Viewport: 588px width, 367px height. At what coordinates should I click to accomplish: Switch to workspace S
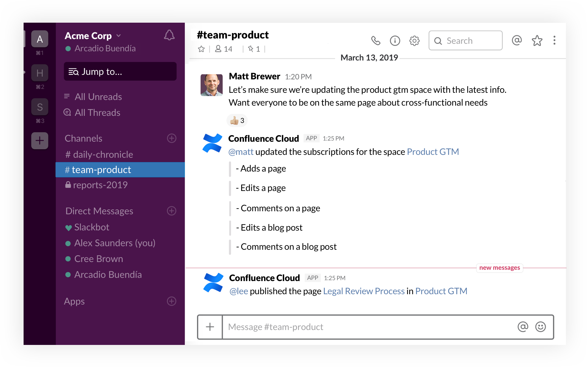click(40, 107)
